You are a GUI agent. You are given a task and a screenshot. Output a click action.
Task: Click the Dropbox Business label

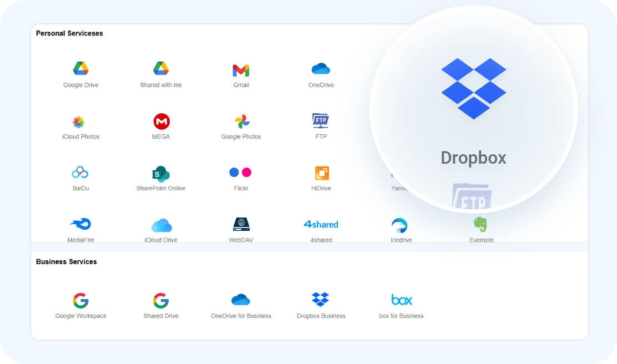click(x=321, y=316)
